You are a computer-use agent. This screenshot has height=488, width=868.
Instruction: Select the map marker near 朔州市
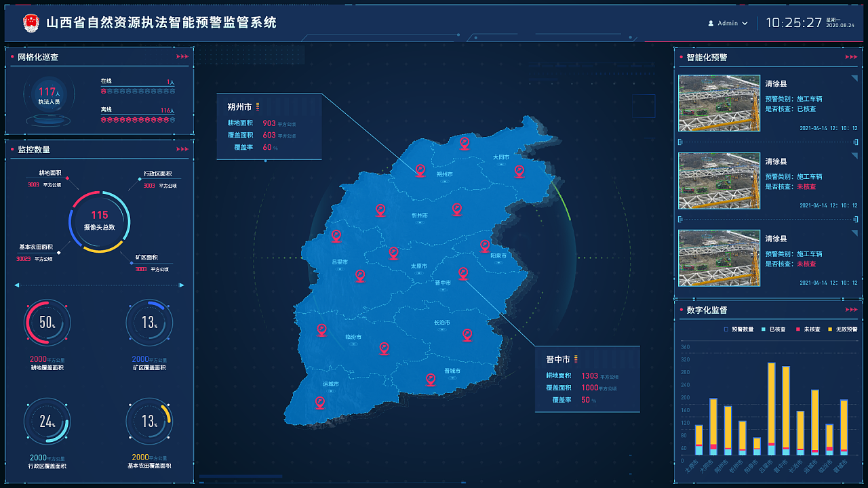click(420, 169)
